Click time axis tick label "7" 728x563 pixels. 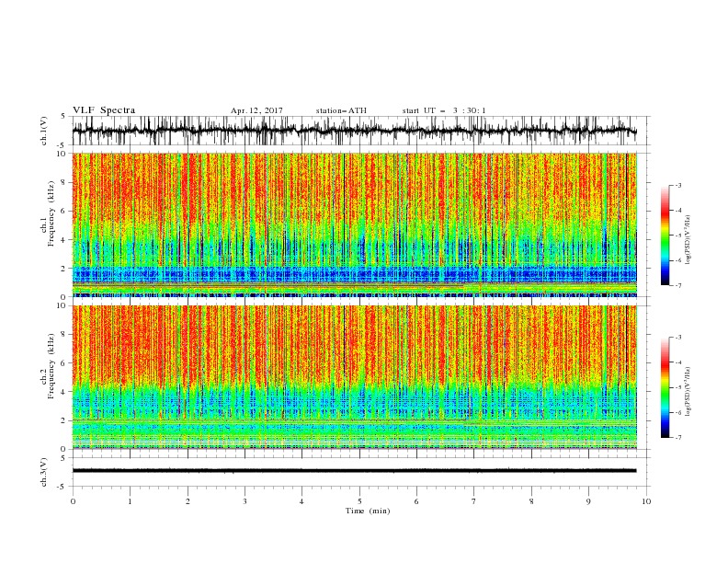(474, 501)
